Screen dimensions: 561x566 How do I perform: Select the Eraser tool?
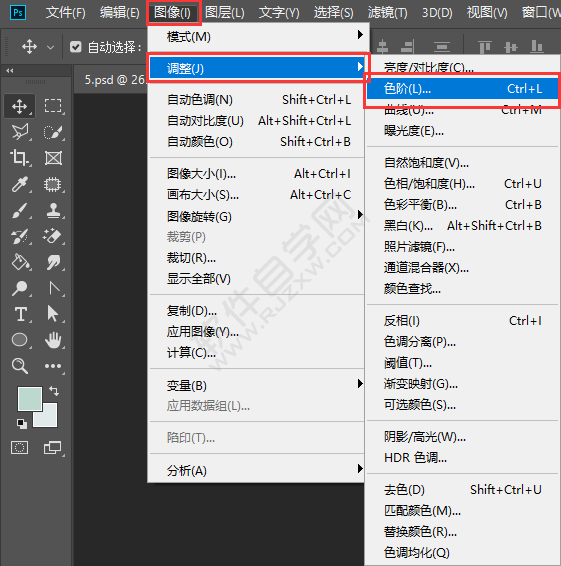pos(53,236)
